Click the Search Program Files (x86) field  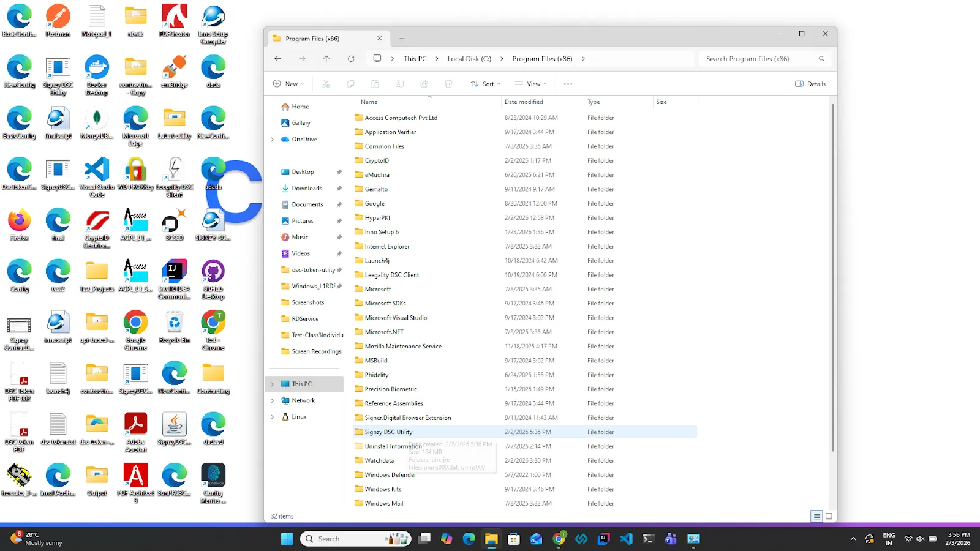pyautogui.click(x=766, y=59)
